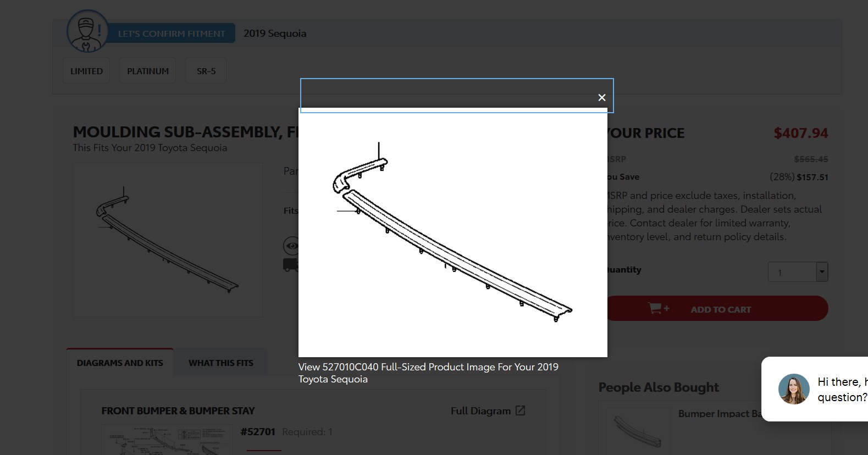The width and height of the screenshot is (868, 455).
Task: Click the chat agent avatar
Action: [793, 389]
